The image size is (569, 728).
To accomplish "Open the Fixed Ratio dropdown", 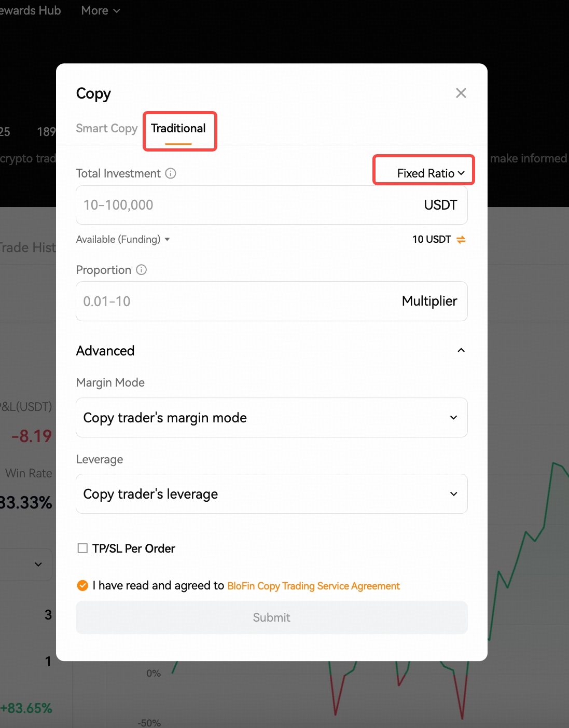I will 431,173.
